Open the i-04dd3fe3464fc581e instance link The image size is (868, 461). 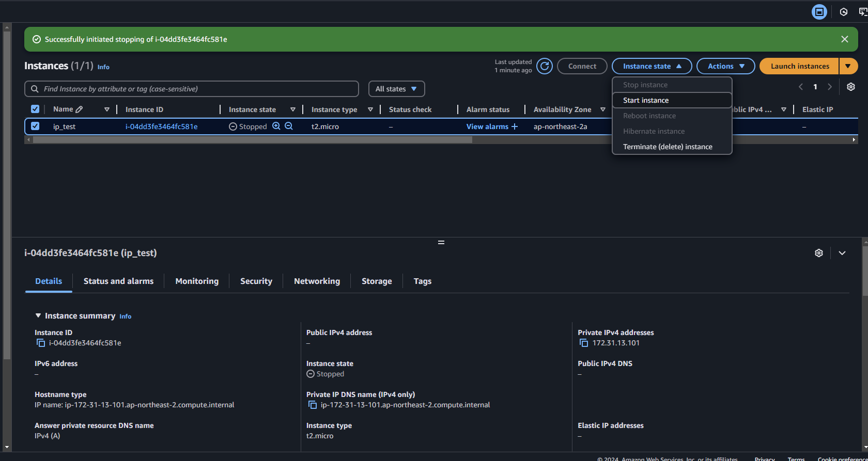tap(161, 126)
